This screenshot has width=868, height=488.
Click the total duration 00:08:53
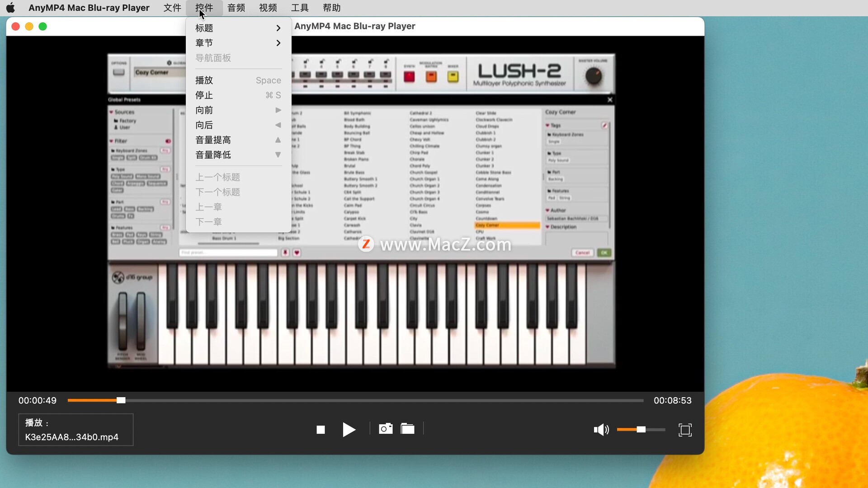673,400
